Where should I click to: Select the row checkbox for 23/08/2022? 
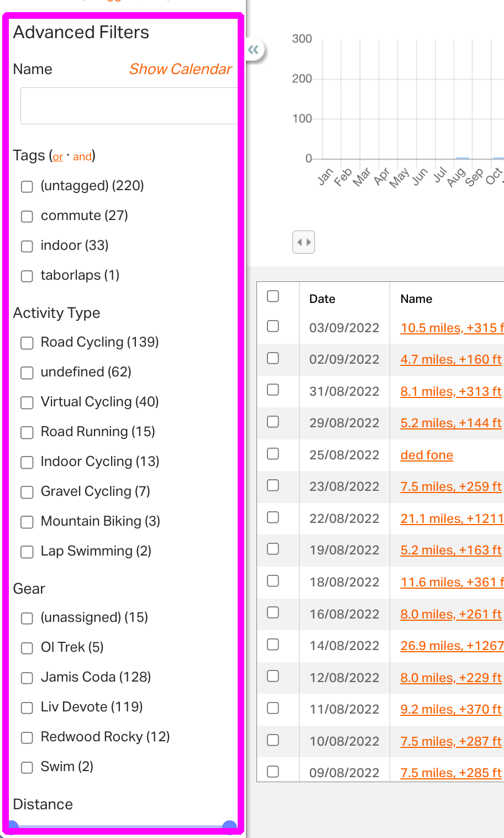(273, 485)
